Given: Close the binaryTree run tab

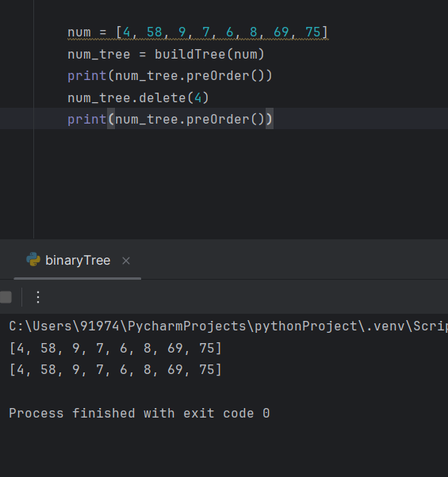Looking at the screenshot, I should (x=126, y=261).
